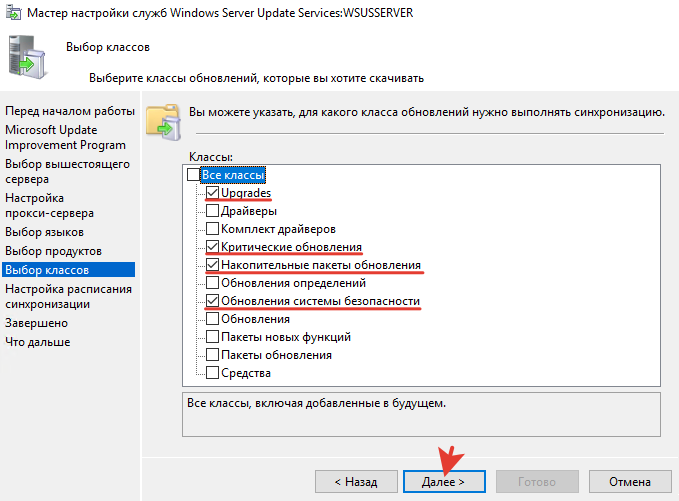This screenshot has height=501, width=679.
Task: Uncheck Накопительные пакеты обновления checkbox
Action: tap(212, 265)
